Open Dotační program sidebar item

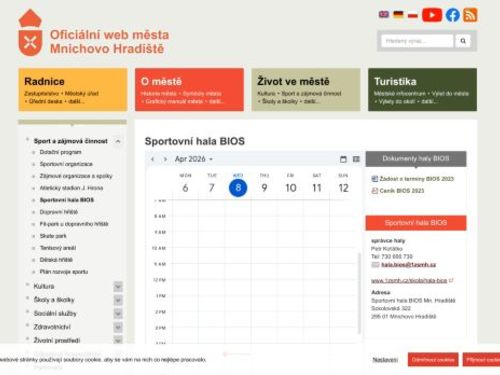tap(60, 152)
